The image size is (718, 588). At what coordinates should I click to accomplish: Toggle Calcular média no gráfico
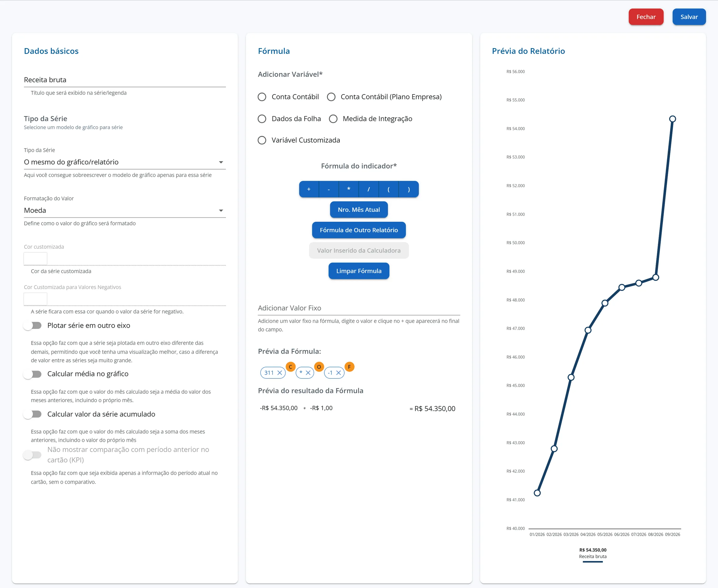pyautogui.click(x=33, y=374)
